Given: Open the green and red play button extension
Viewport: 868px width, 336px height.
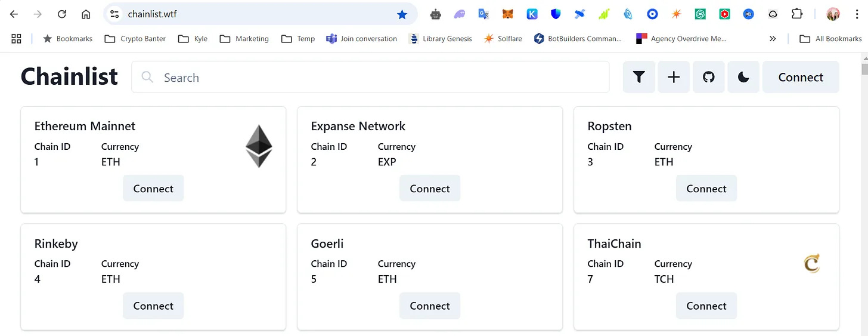Looking at the screenshot, I should coord(724,14).
